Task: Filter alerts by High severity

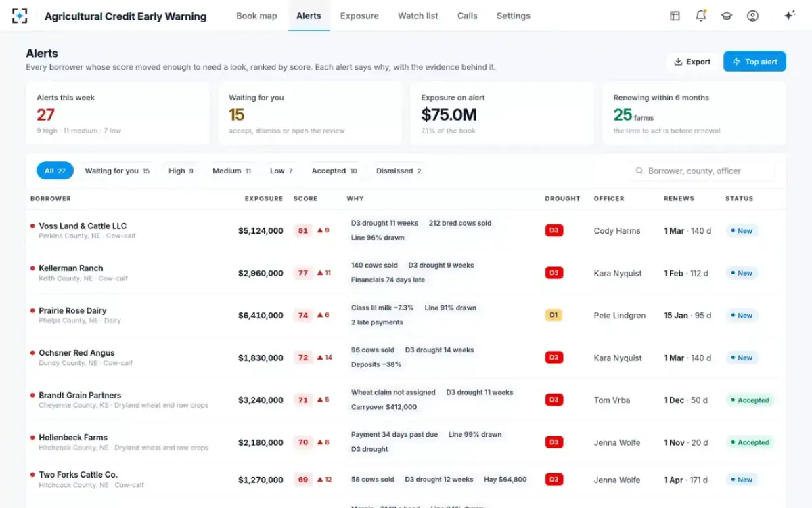Action: (181, 171)
